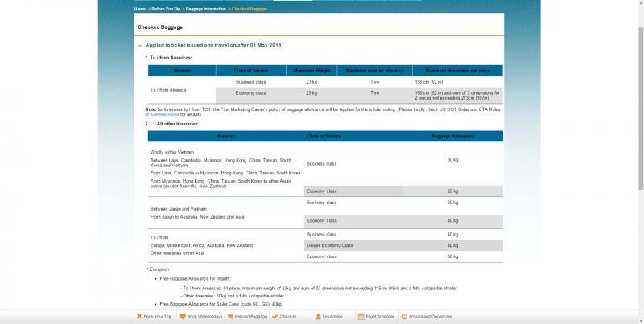Click the Book Your Trip airplane icon

pos(138,317)
